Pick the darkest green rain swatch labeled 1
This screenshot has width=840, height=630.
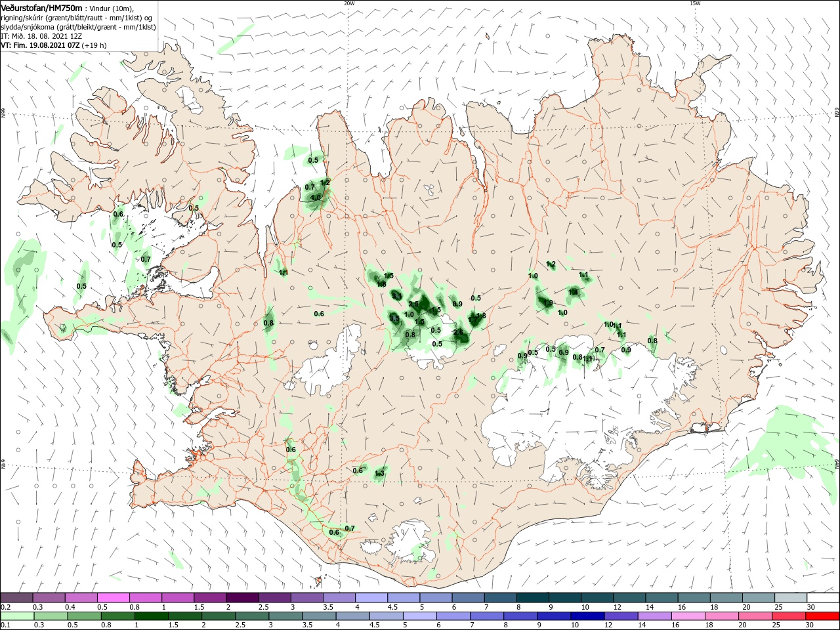click(x=152, y=616)
